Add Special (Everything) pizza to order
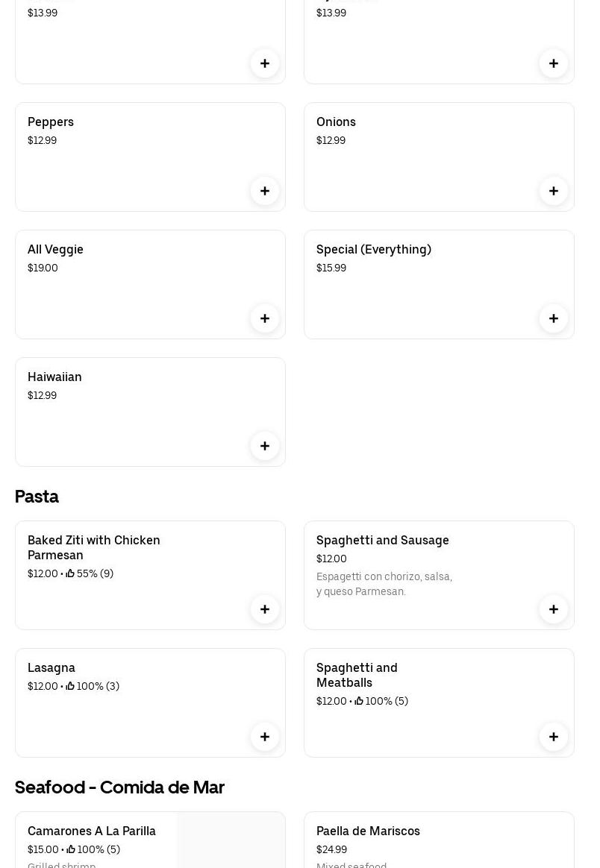The width and height of the screenshot is (600, 868). tap(554, 318)
